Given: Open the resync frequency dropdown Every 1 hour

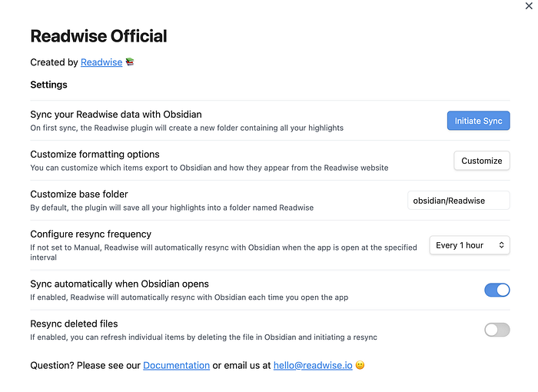Looking at the screenshot, I should tap(470, 245).
